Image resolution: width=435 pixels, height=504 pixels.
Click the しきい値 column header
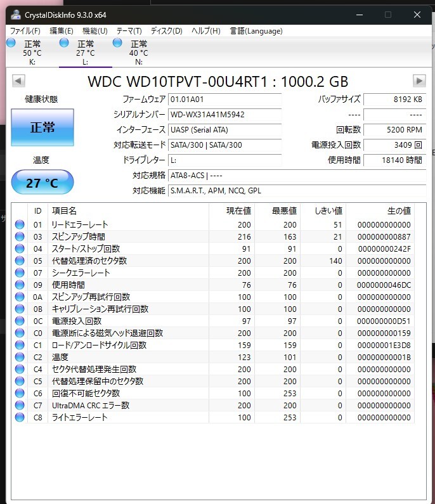click(x=323, y=211)
